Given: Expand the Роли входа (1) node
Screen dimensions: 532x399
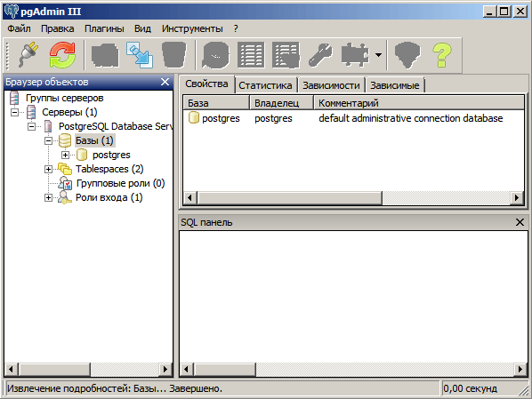Looking at the screenshot, I should pyautogui.click(x=48, y=197).
